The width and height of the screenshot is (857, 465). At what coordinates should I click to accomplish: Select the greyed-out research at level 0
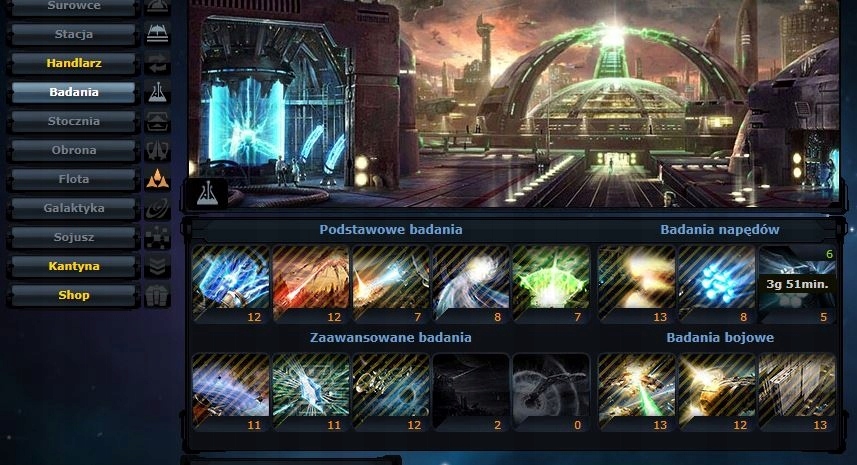click(551, 392)
